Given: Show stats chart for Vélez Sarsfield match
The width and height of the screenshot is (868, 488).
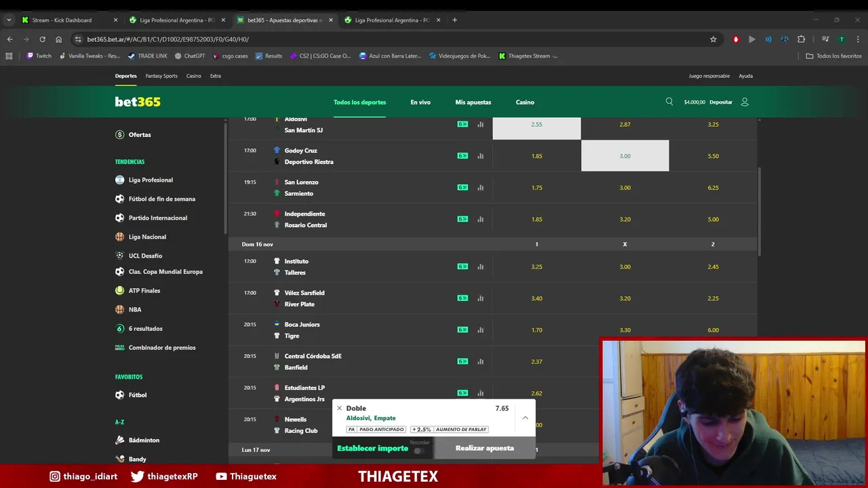Looking at the screenshot, I should (480, 298).
